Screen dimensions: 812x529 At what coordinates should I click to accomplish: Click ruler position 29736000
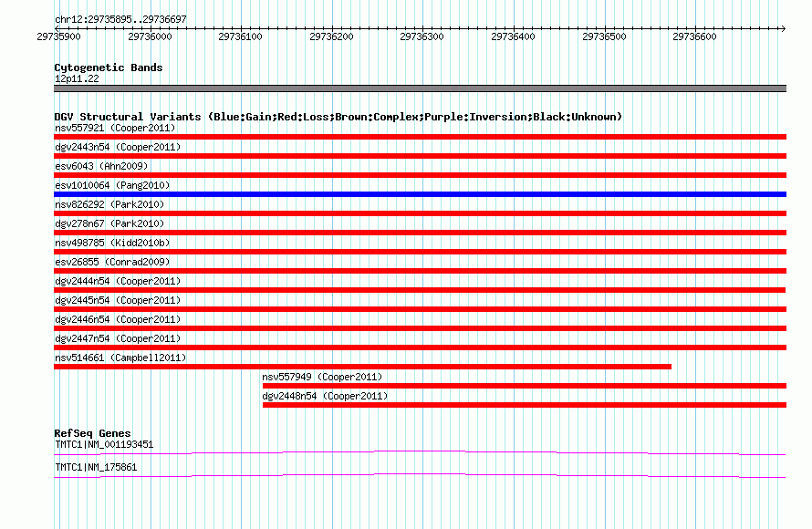coord(150,36)
